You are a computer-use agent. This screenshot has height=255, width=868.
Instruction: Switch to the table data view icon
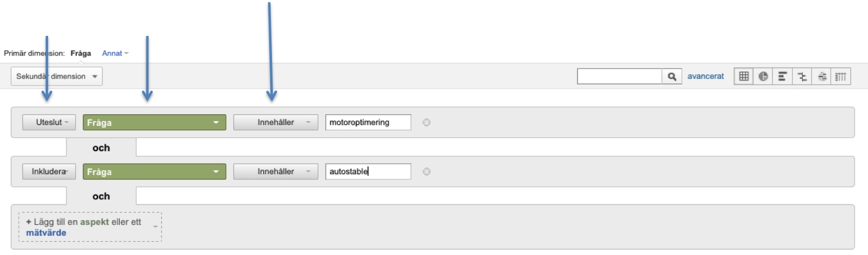pyautogui.click(x=744, y=76)
